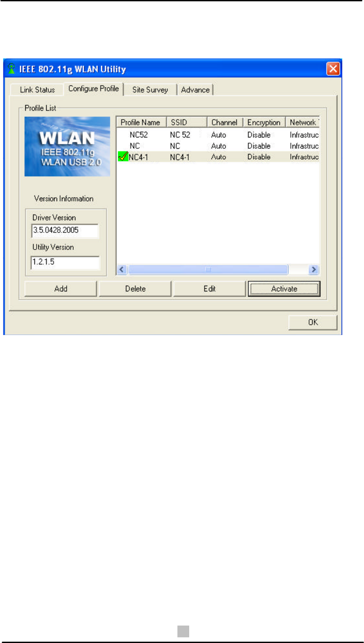Open the Site Survey tab
The width and height of the screenshot is (364, 643).
click(150, 90)
